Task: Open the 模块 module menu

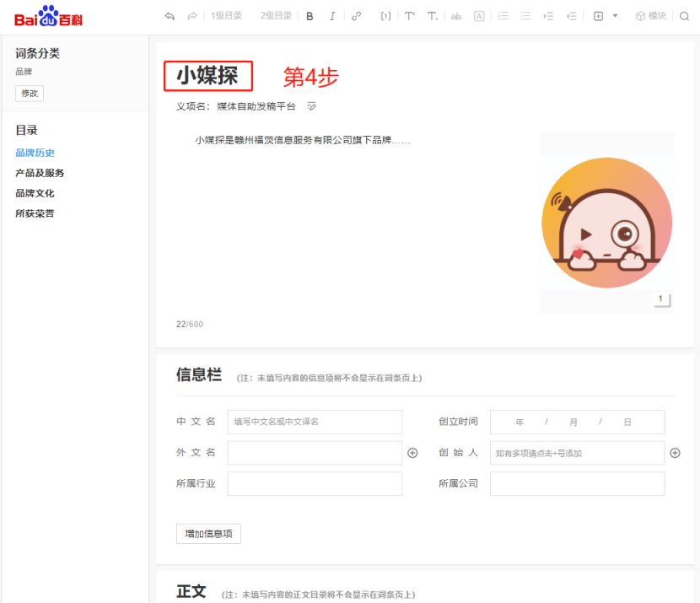Action: (x=651, y=16)
